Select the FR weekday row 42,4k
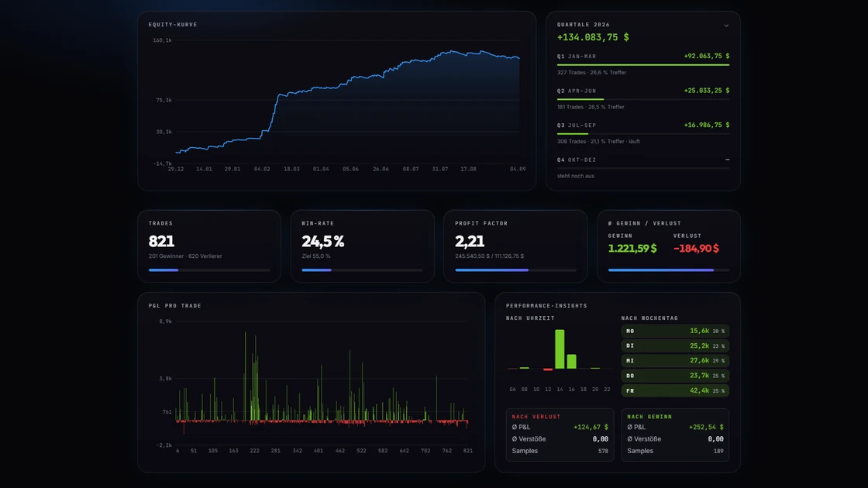The width and height of the screenshot is (868, 488). pos(675,390)
